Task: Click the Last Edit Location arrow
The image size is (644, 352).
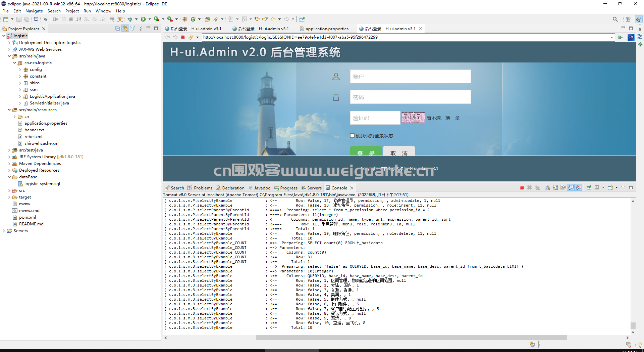Action: (x=257, y=19)
